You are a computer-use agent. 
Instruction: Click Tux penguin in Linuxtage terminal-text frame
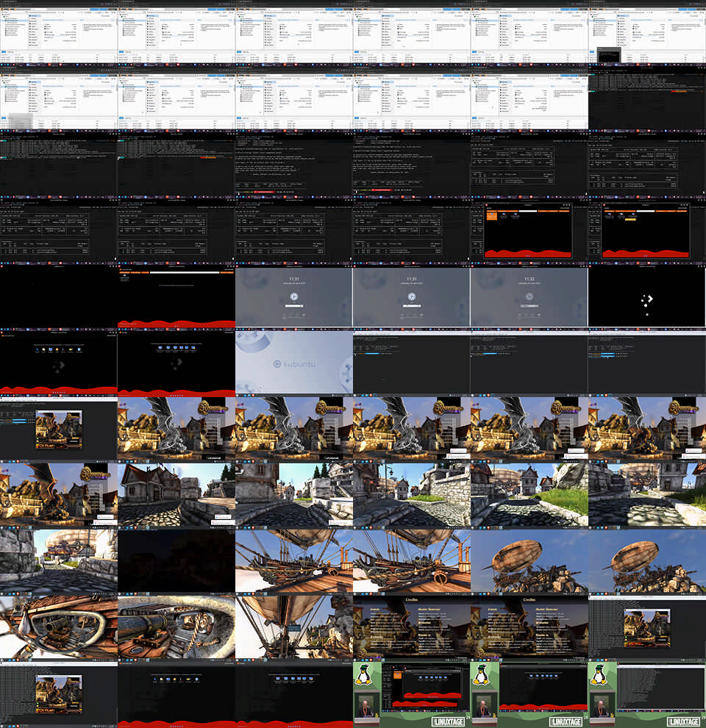(600, 676)
